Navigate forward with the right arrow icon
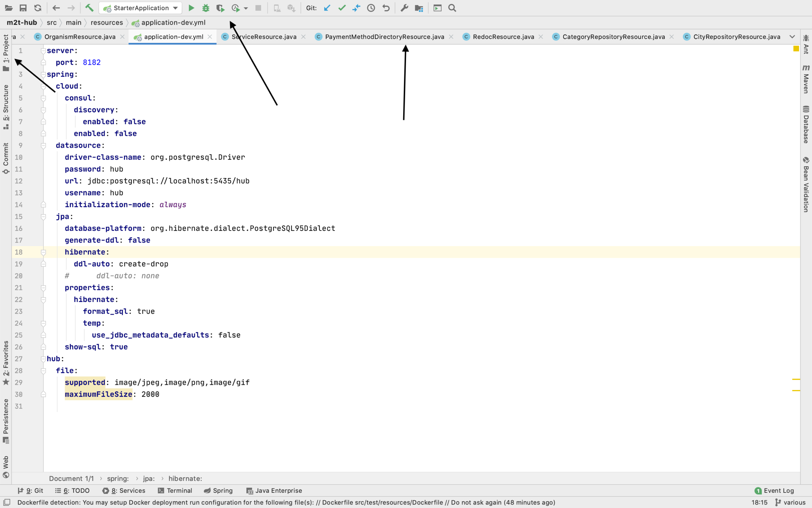This screenshot has height=508, width=812. 71,8
